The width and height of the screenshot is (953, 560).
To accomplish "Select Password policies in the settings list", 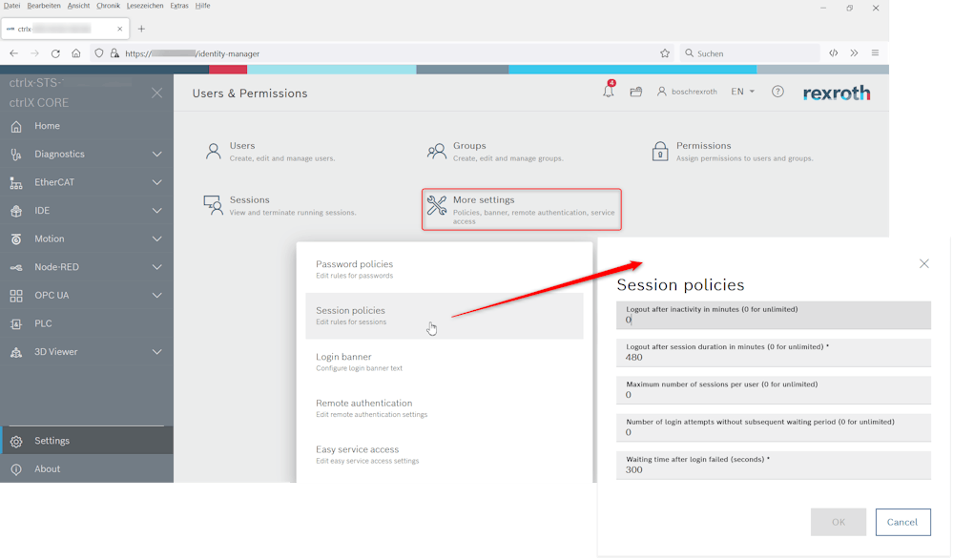I will 354,269.
